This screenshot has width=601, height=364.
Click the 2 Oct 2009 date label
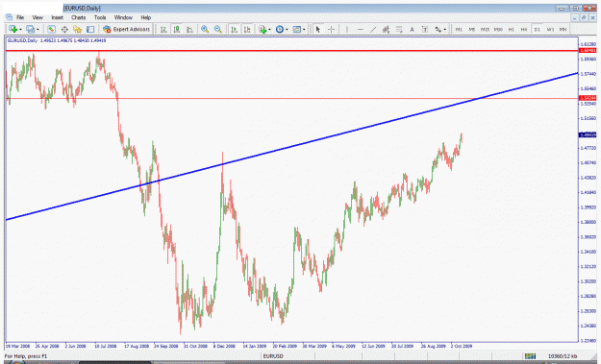(x=462, y=346)
